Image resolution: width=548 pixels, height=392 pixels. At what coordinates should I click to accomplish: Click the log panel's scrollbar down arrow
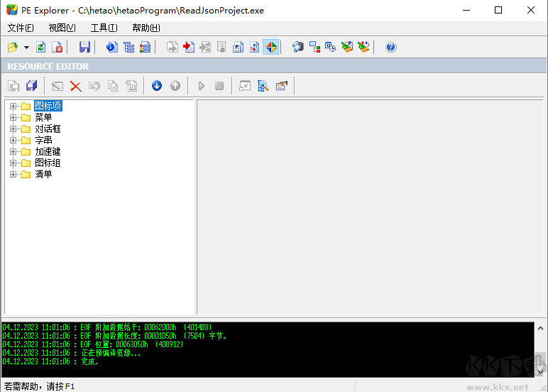click(539, 371)
